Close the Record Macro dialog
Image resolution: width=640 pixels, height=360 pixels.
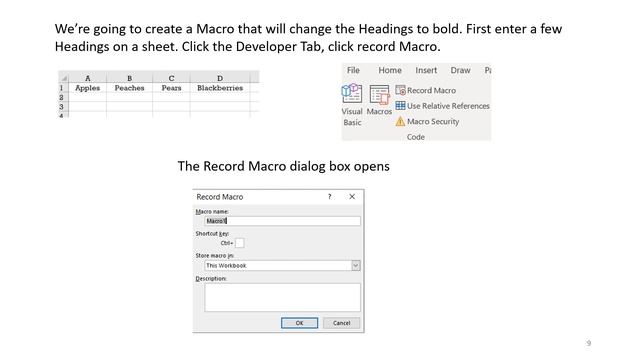[352, 197]
